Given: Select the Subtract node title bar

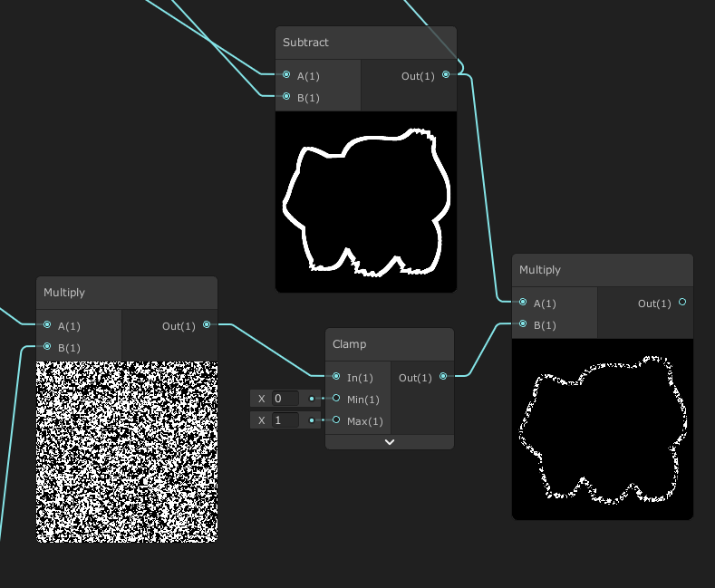Looking at the screenshot, I should 366,43.
